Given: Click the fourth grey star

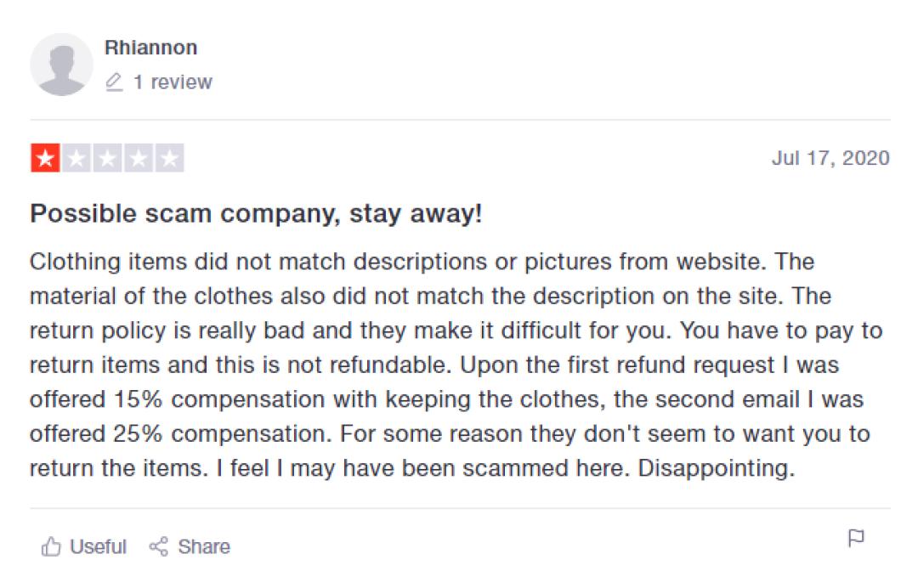Looking at the screenshot, I should (139, 159).
